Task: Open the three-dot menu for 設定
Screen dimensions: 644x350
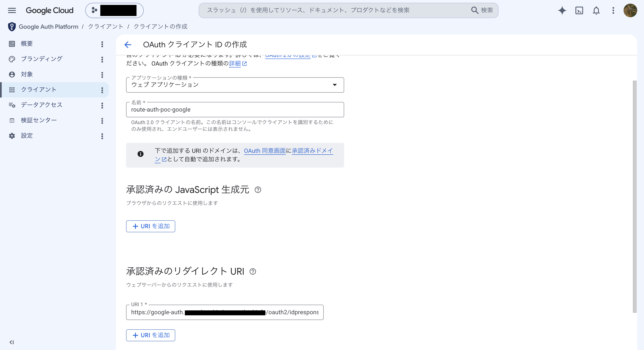Action: [102, 136]
